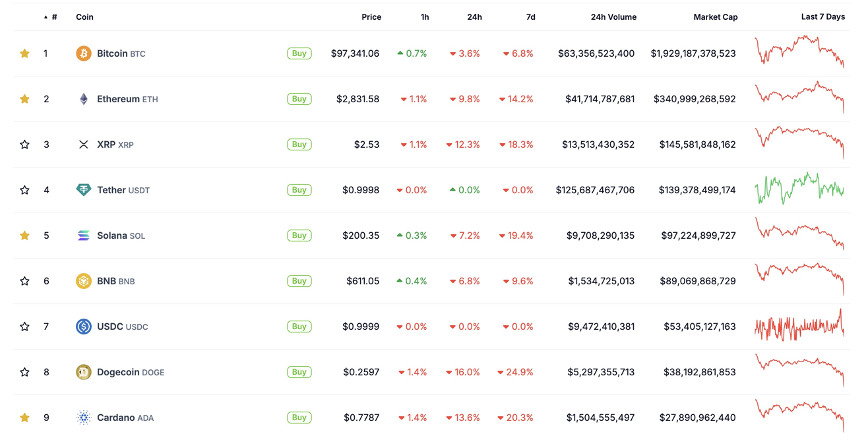
Task: Click the BNB logo icon
Action: click(x=83, y=281)
